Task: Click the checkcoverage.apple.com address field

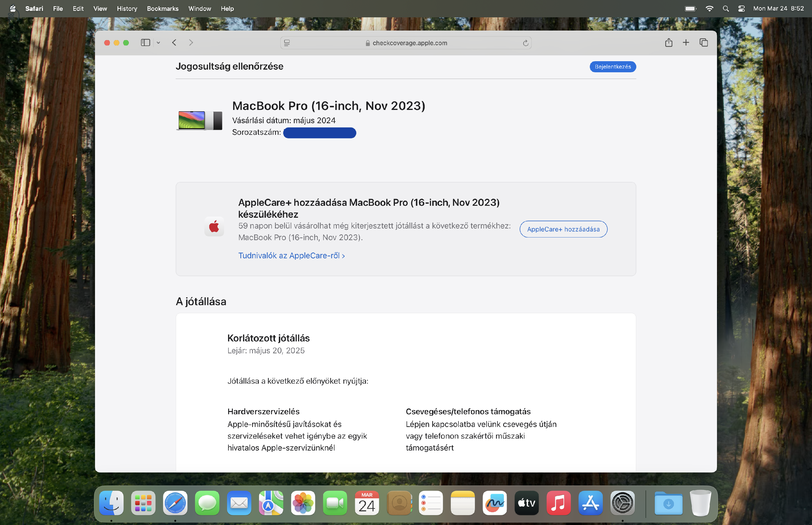Action: coord(406,43)
